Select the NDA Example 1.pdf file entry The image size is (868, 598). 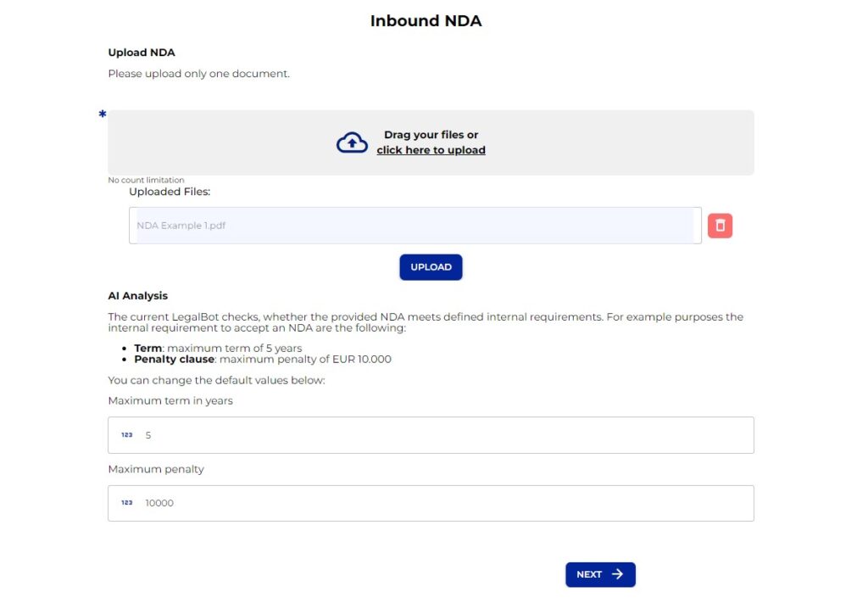pyautogui.click(x=414, y=226)
